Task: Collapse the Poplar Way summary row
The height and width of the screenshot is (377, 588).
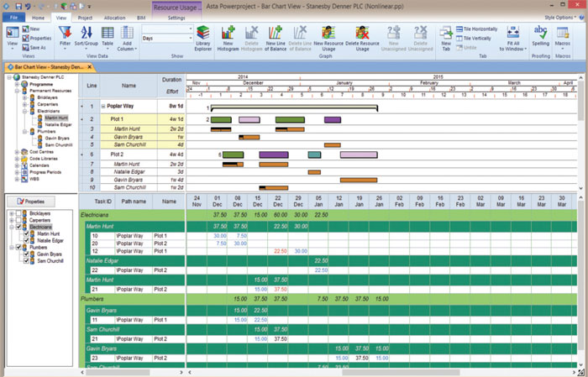Action: [x=103, y=107]
